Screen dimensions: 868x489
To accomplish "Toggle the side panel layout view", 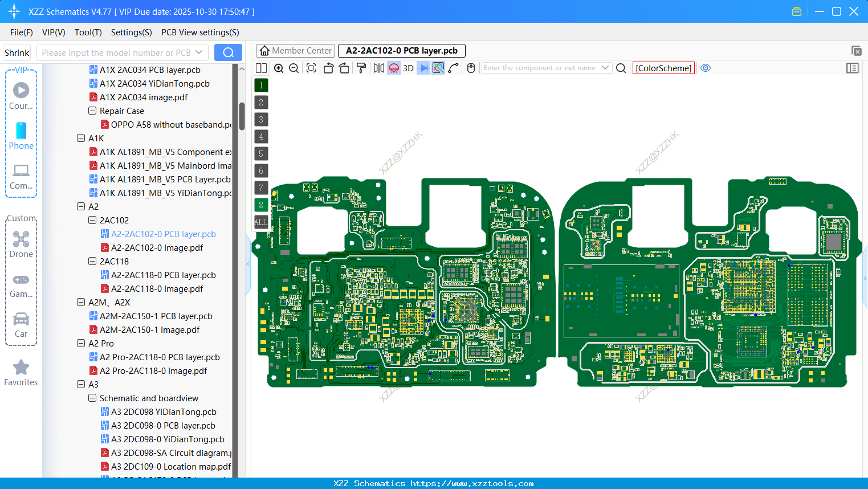I will tap(853, 67).
